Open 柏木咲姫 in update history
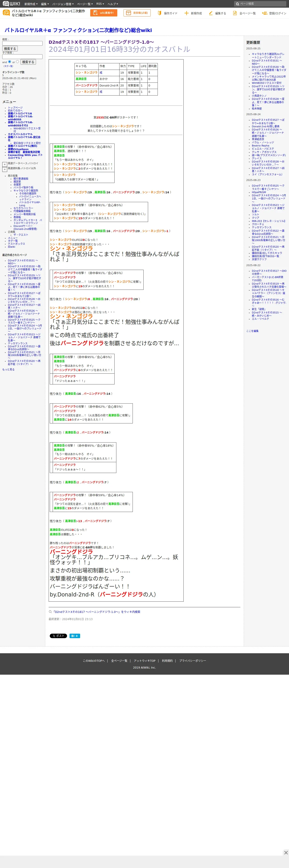This screenshot has width=289, height=868. pyautogui.click(x=257, y=109)
